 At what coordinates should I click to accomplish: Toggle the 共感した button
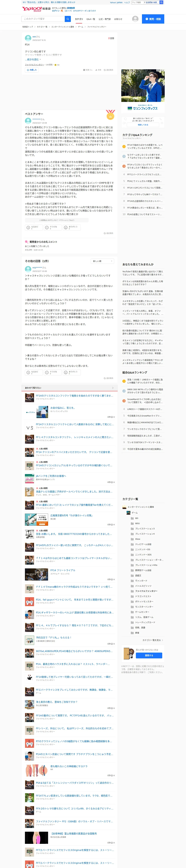(31, 70)
